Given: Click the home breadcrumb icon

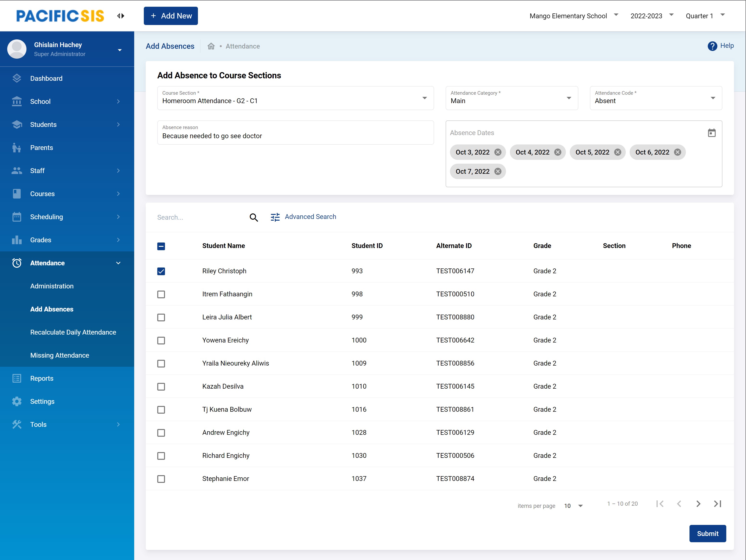Looking at the screenshot, I should [211, 46].
